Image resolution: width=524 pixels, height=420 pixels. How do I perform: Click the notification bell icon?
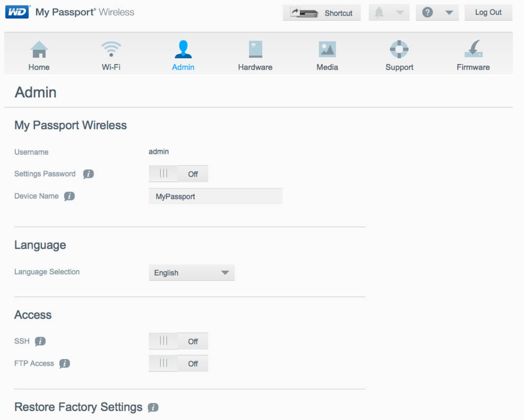(379, 13)
